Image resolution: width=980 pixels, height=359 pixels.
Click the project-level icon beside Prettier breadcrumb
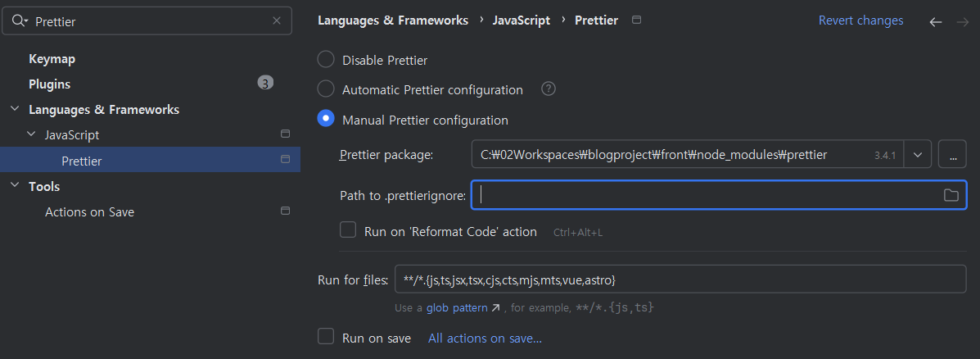[638, 20]
